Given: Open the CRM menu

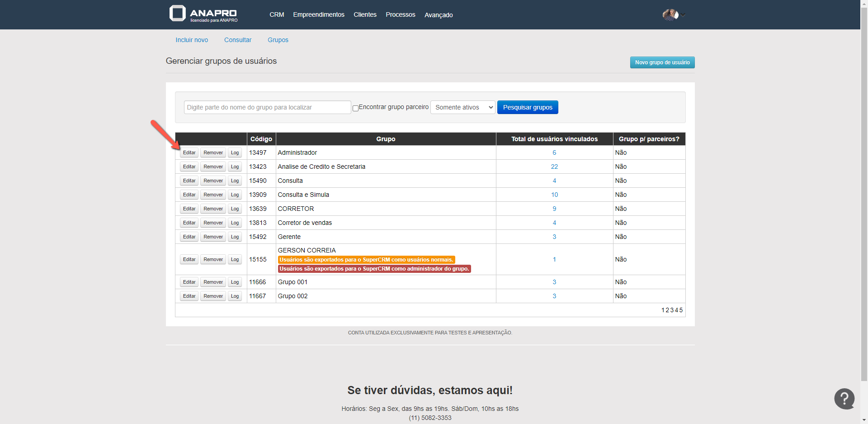Looking at the screenshot, I should point(277,14).
